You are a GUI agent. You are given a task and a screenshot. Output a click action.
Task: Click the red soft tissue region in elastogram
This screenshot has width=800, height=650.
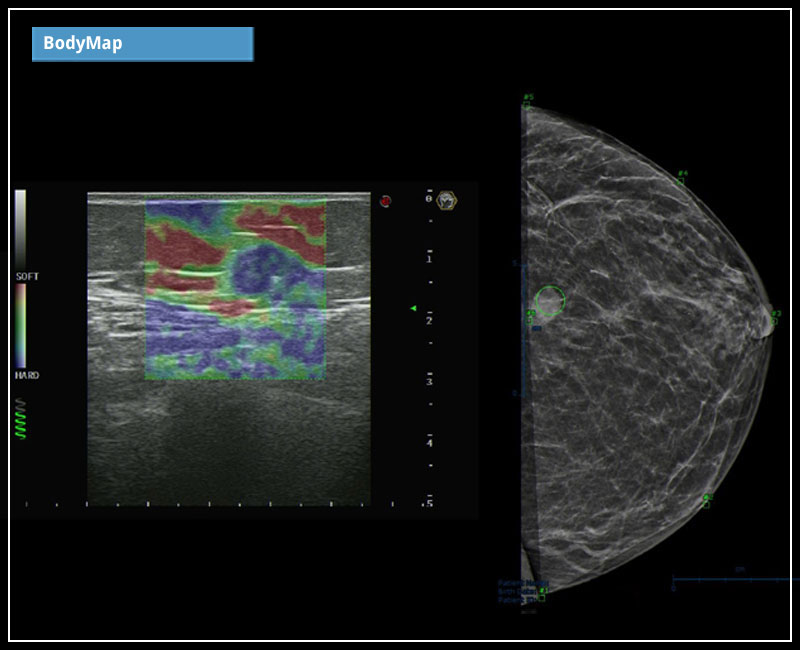click(180, 245)
